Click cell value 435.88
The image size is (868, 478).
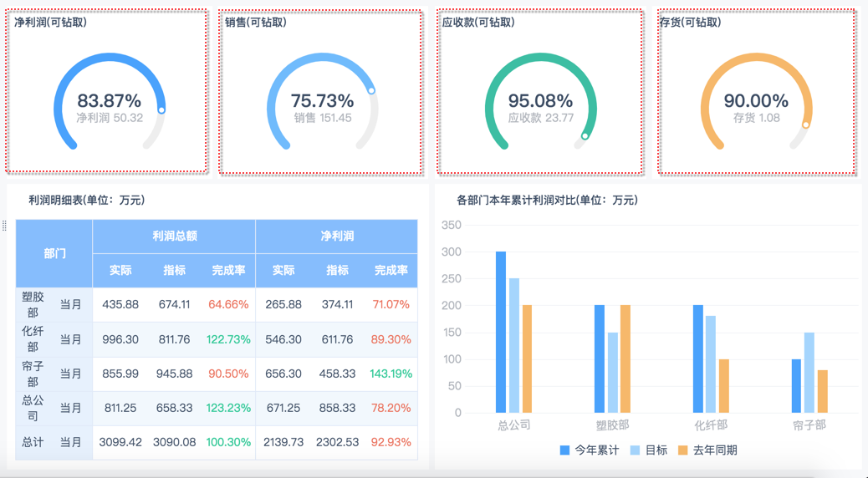coord(120,305)
